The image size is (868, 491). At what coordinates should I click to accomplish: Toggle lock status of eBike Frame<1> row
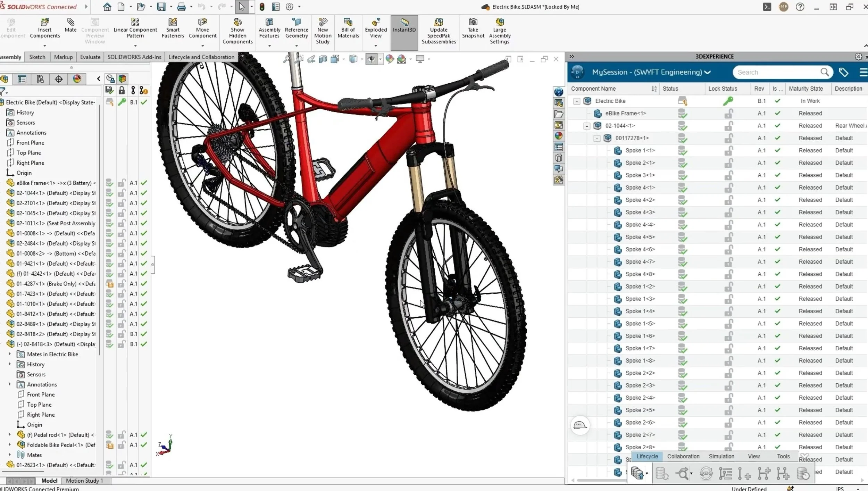(x=728, y=114)
